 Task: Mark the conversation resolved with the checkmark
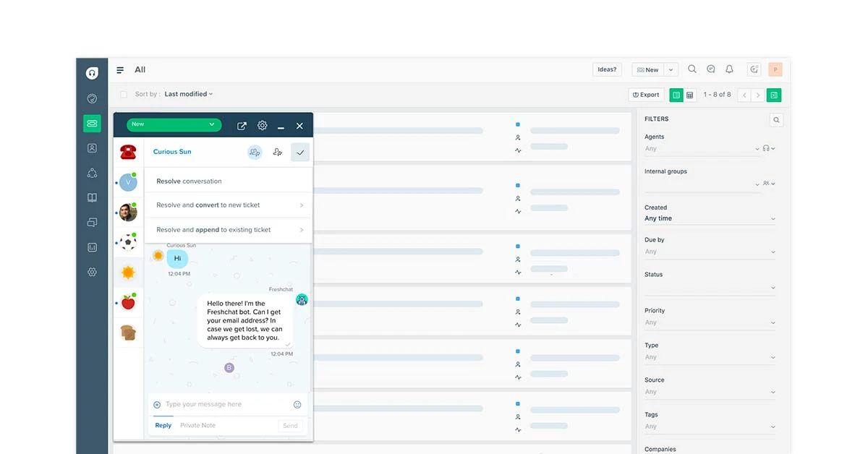coord(300,152)
